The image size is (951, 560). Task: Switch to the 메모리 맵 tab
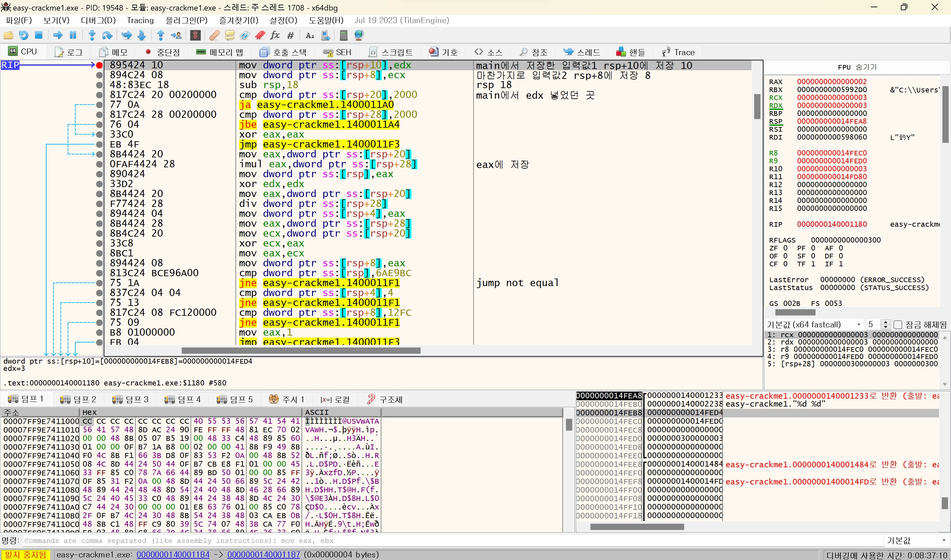tap(220, 52)
